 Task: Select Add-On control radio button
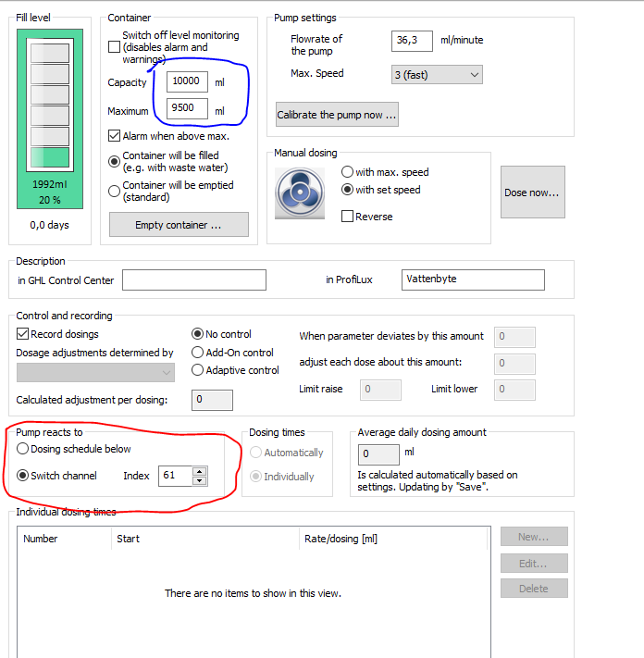(197, 352)
